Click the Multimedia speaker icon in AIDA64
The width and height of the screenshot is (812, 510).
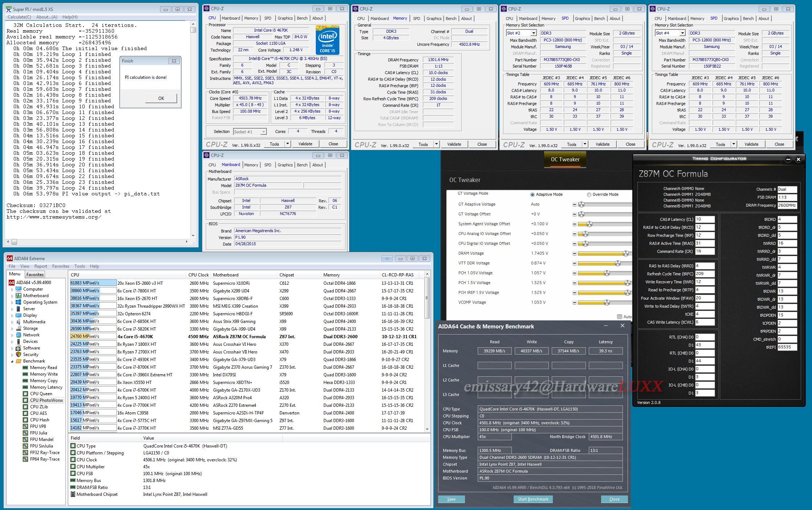point(19,322)
